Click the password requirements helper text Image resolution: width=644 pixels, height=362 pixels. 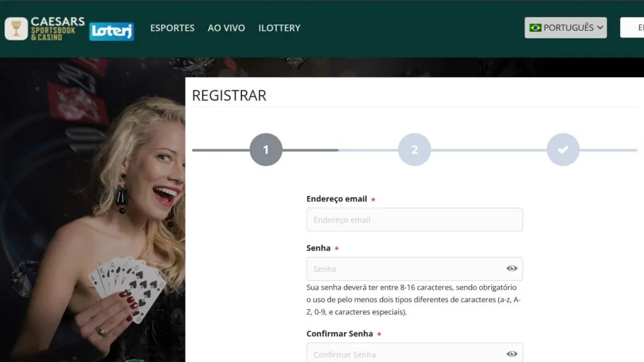pos(413,299)
